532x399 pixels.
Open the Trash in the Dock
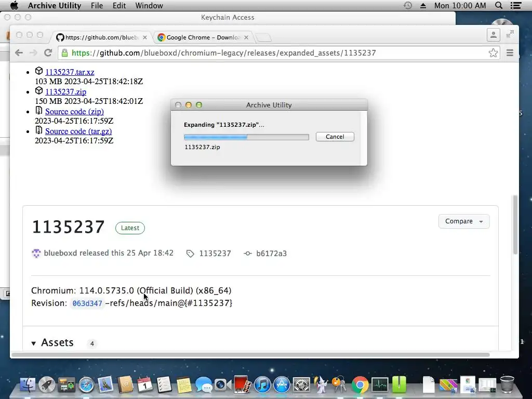[507, 385]
